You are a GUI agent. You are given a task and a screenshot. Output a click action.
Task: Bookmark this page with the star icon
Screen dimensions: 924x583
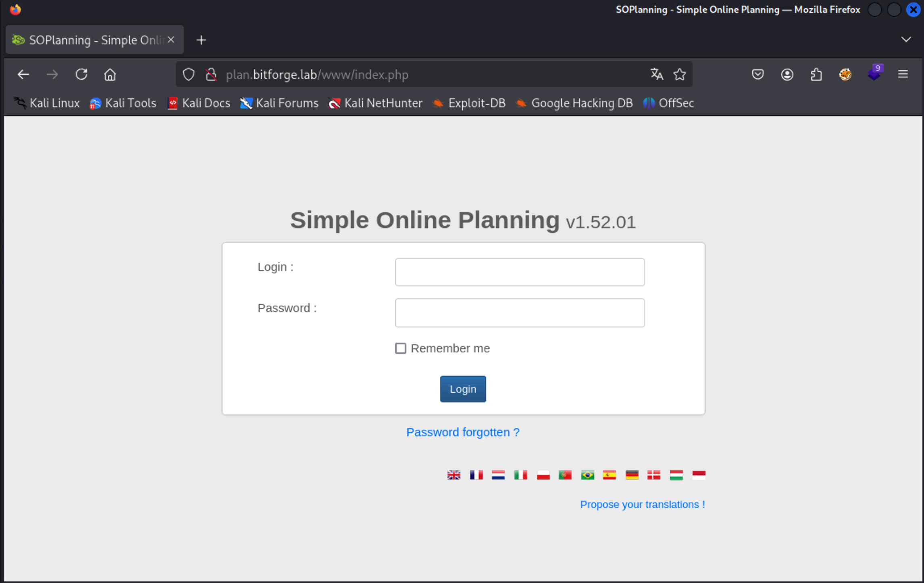point(680,74)
